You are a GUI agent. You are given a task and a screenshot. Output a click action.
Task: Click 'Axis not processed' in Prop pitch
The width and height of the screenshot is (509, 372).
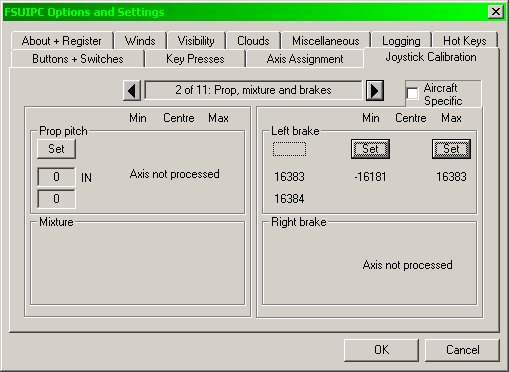pyautogui.click(x=175, y=174)
